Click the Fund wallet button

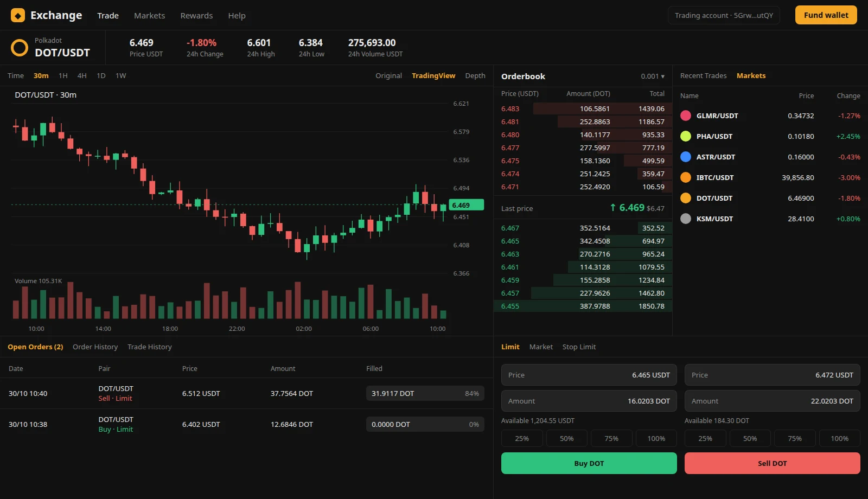coord(826,15)
